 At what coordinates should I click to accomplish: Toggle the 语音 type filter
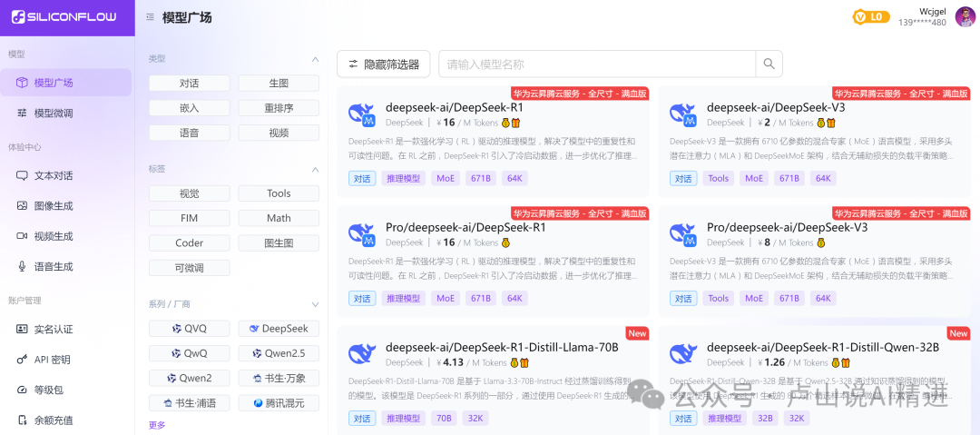point(190,133)
